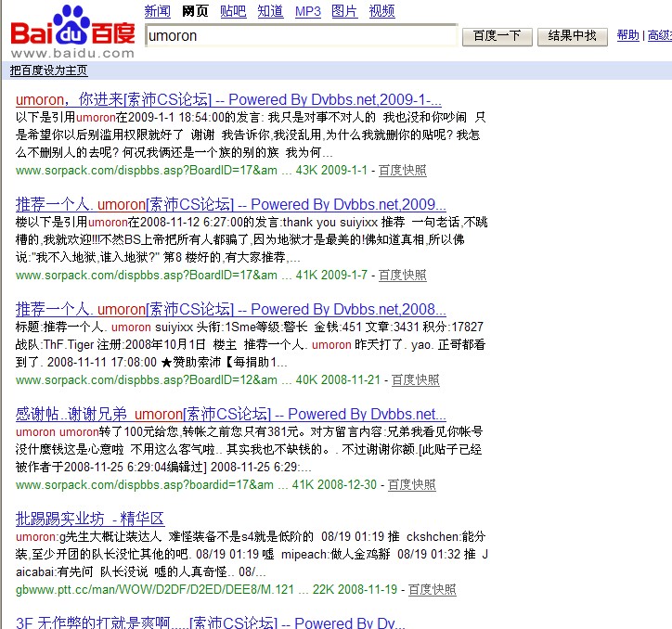Open the MP3 search tab
The image size is (672, 629).
[308, 11]
